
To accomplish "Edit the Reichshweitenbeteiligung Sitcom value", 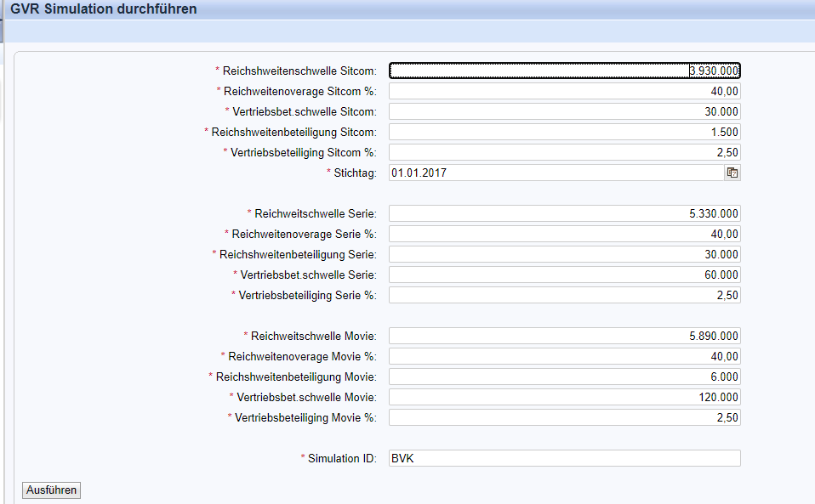I will click(x=565, y=132).
